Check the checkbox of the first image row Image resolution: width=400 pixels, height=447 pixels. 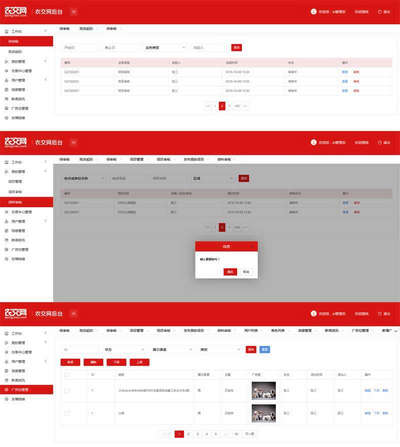(67, 390)
